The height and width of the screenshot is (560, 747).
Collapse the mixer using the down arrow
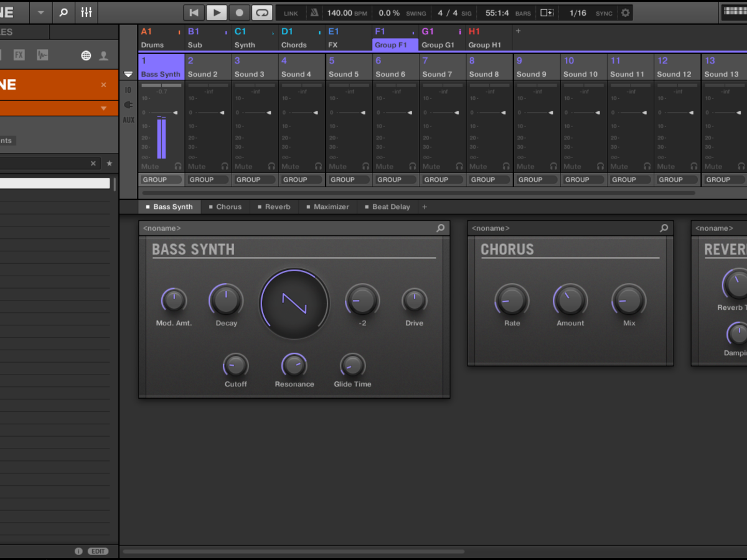(x=128, y=74)
